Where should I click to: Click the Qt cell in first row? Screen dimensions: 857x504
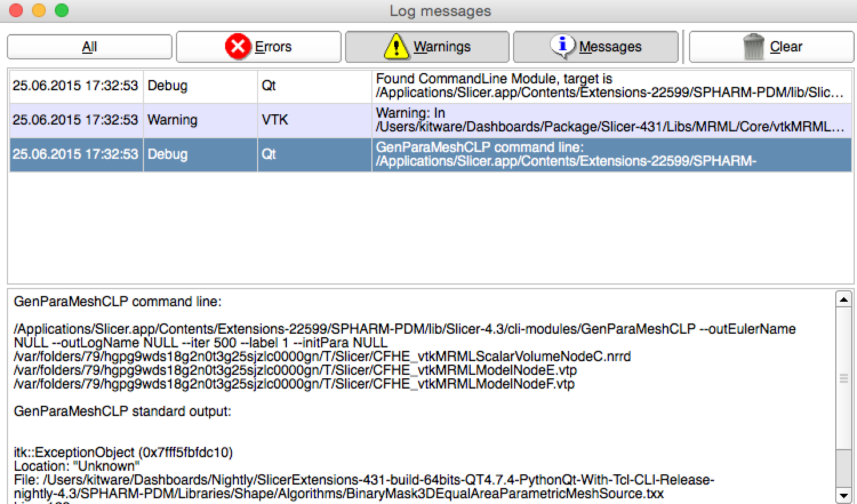click(x=269, y=86)
